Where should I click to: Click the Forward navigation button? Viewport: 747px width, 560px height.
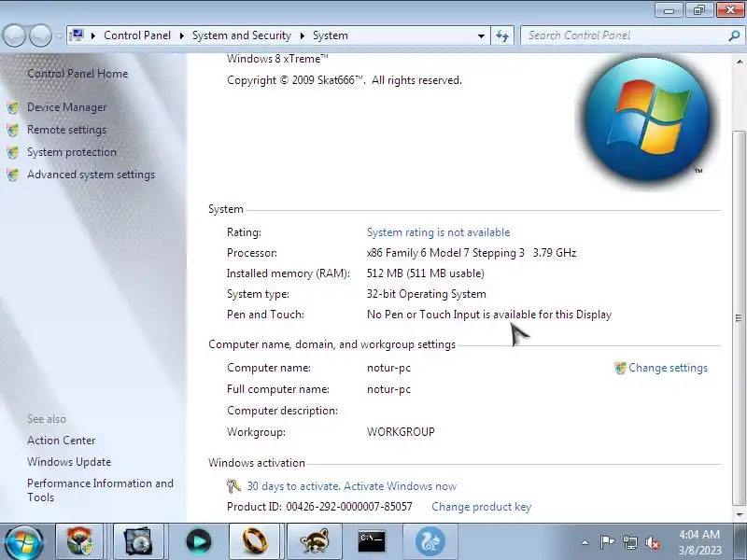click(x=40, y=35)
